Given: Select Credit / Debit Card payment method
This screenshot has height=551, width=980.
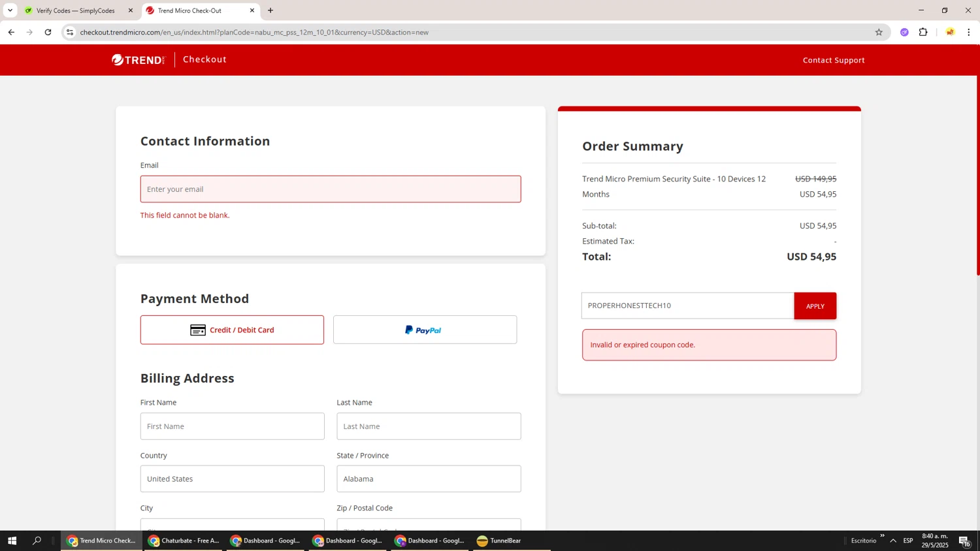Looking at the screenshot, I should coord(232,330).
